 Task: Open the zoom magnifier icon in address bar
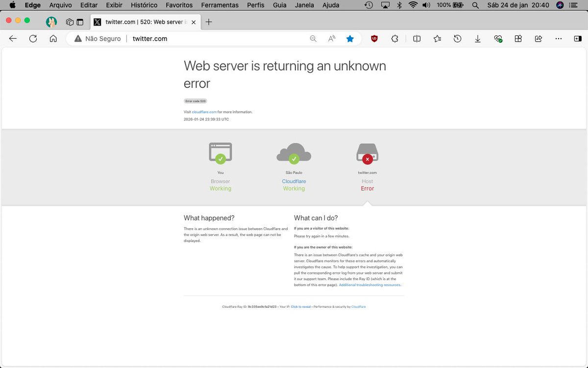coord(313,39)
